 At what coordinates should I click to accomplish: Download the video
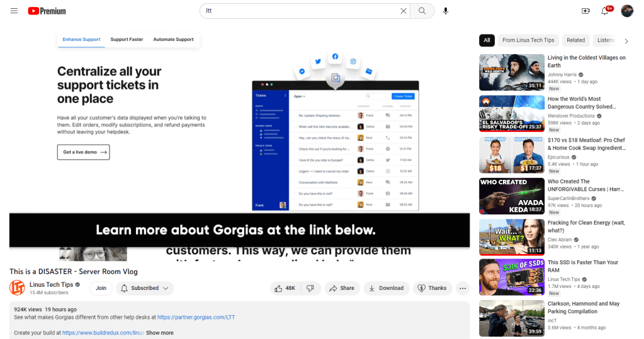point(386,288)
